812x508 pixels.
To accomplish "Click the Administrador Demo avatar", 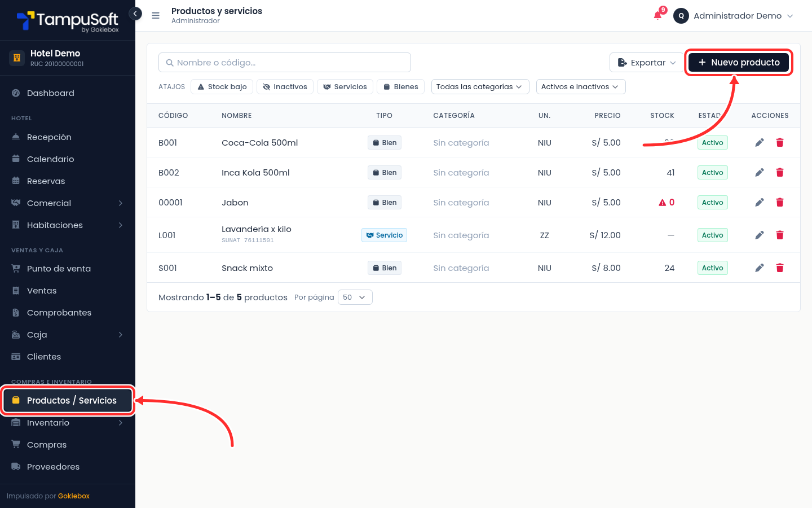I will click(x=681, y=16).
